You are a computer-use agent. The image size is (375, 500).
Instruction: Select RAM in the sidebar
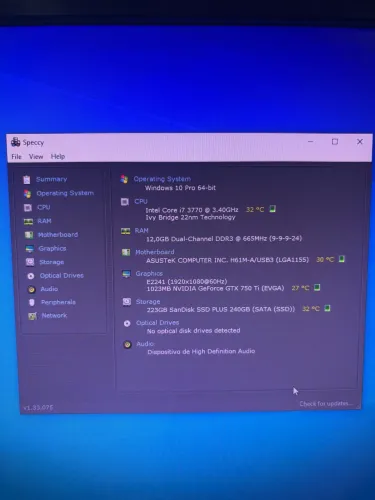(x=45, y=221)
